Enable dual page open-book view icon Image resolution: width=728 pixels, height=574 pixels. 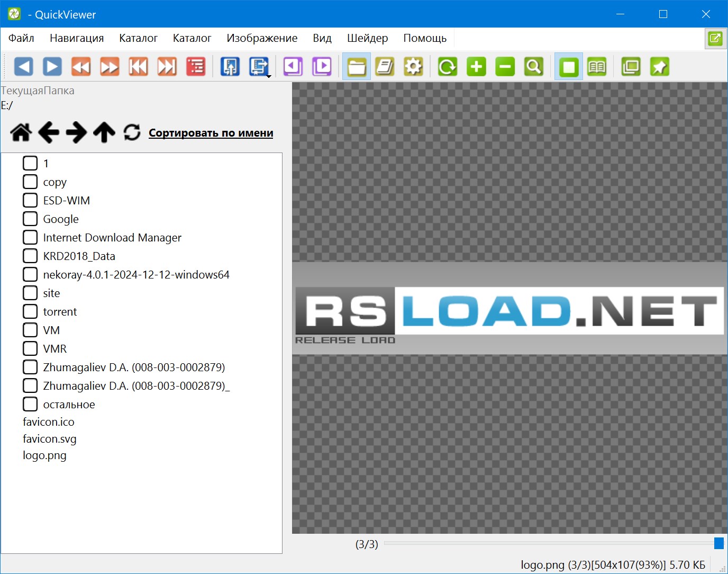pyautogui.click(x=597, y=67)
